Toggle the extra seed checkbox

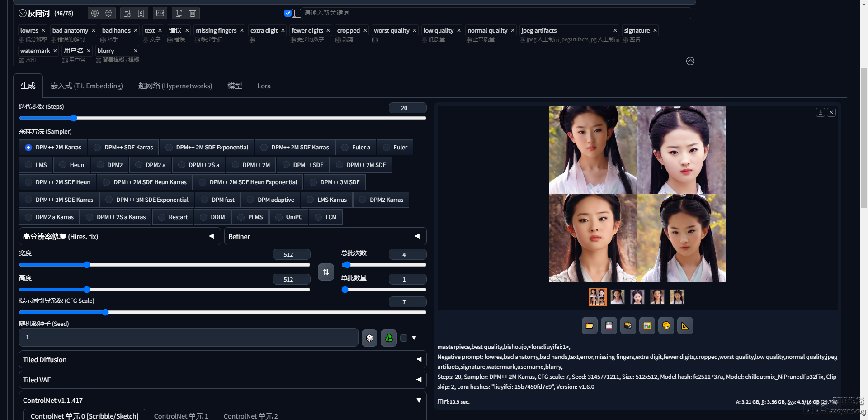404,338
